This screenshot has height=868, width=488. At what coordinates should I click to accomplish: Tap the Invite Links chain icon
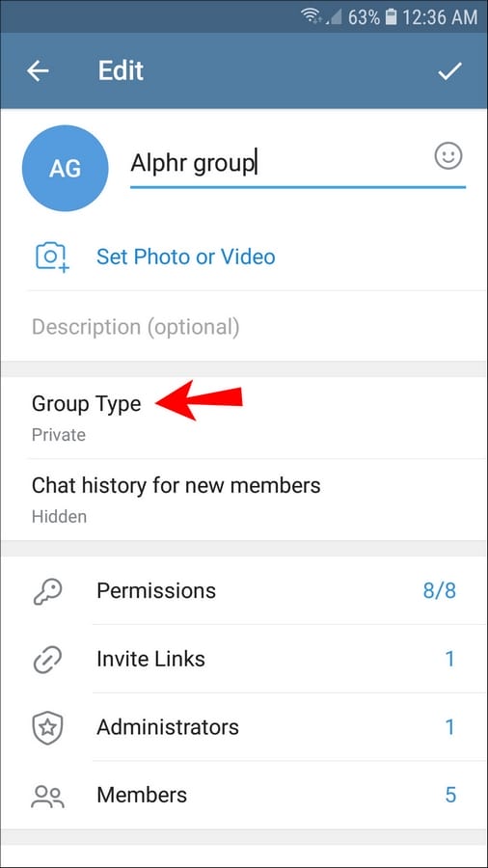pyautogui.click(x=47, y=660)
